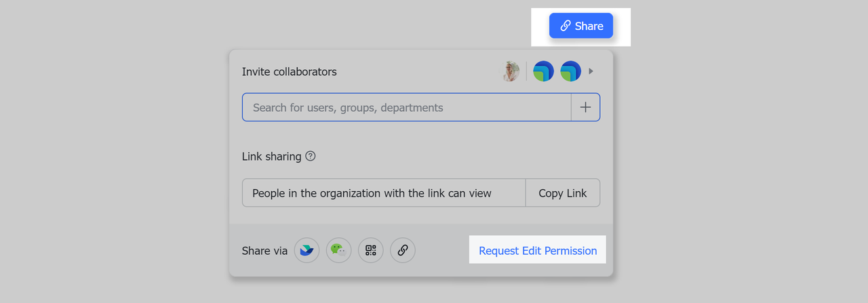Focus the search users, groups, departments field
The image size is (868, 303).
[x=407, y=107]
